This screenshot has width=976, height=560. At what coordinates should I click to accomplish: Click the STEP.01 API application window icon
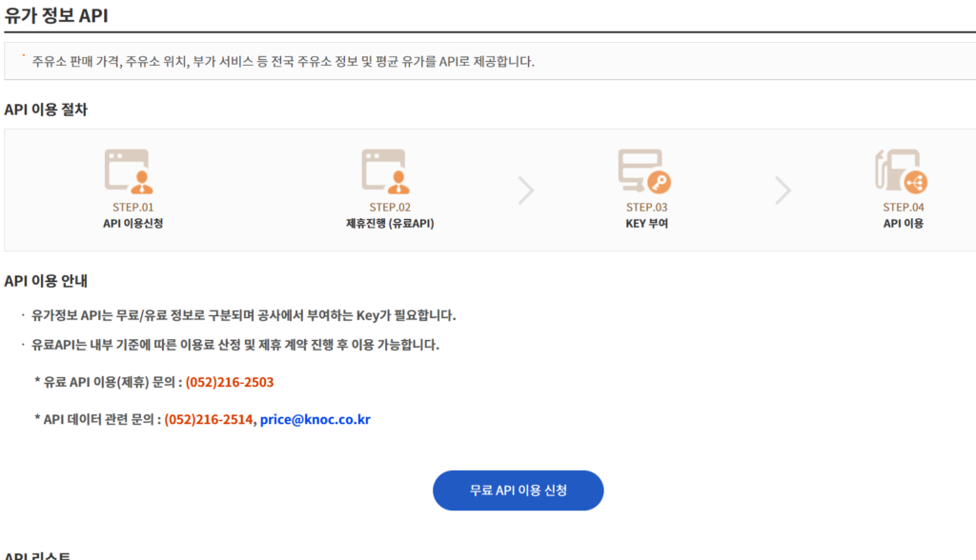click(128, 171)
